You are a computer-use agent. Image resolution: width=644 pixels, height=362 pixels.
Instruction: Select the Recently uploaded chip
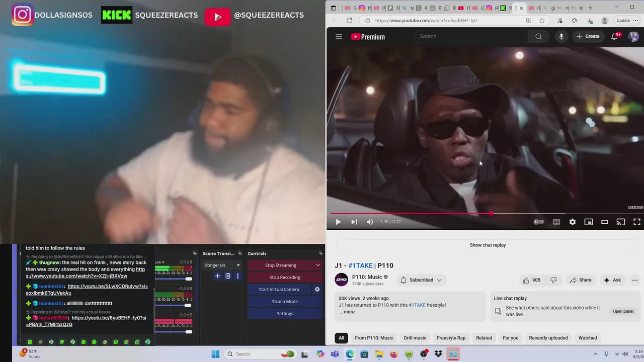[x=548, y=338]
